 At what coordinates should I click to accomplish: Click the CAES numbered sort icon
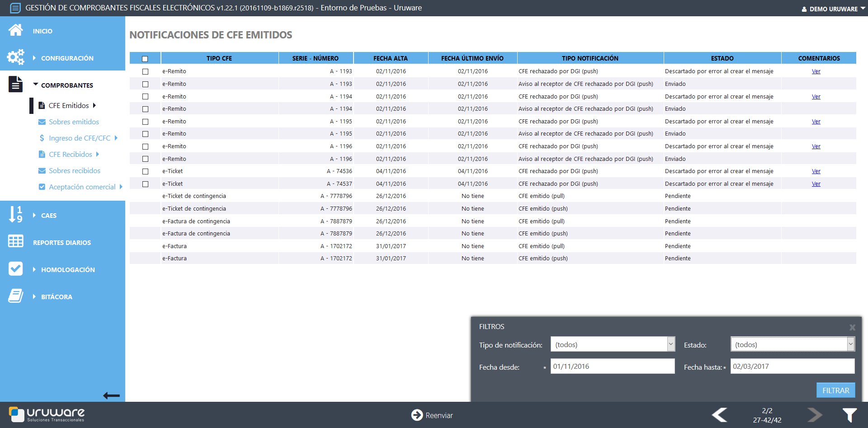pos(15,215)
